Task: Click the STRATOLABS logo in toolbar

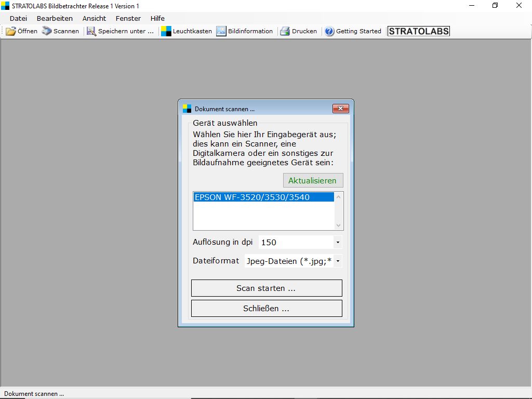Action: (419, 31)
